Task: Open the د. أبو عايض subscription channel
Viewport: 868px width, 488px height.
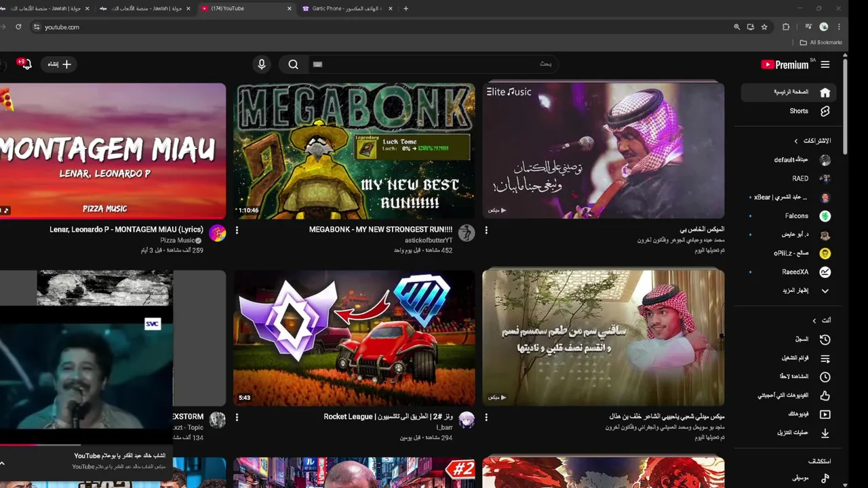Action: [x=788, y=235]
